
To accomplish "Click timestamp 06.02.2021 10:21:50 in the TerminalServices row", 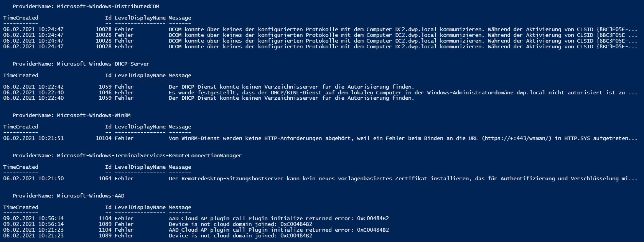I will click(x=33, y=179).
